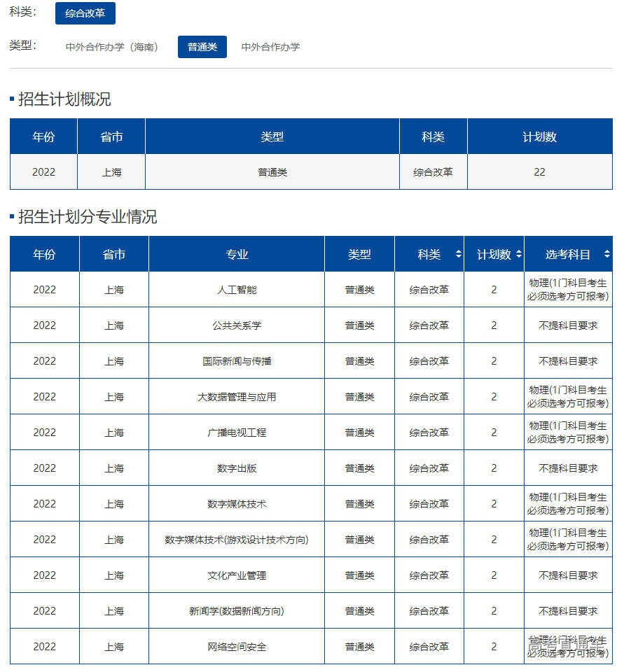This screenshot has width=624, height=672.
Task: Select the 综合改革 subject category filter
Action: coord(85,13)
